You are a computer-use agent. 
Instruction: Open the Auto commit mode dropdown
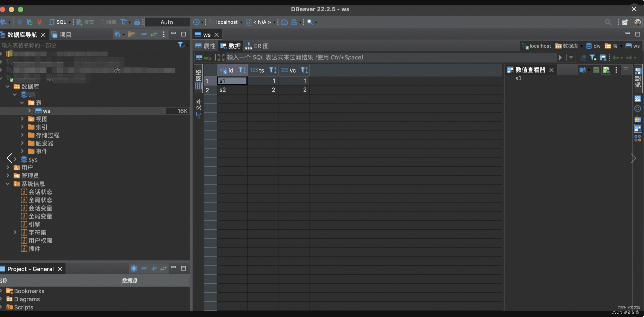167,22
